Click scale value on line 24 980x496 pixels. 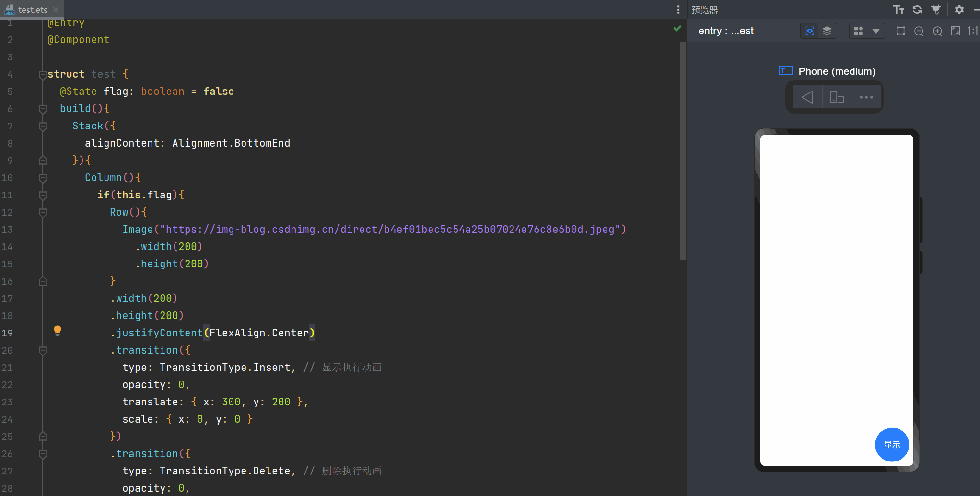click(x=209, y=419)
